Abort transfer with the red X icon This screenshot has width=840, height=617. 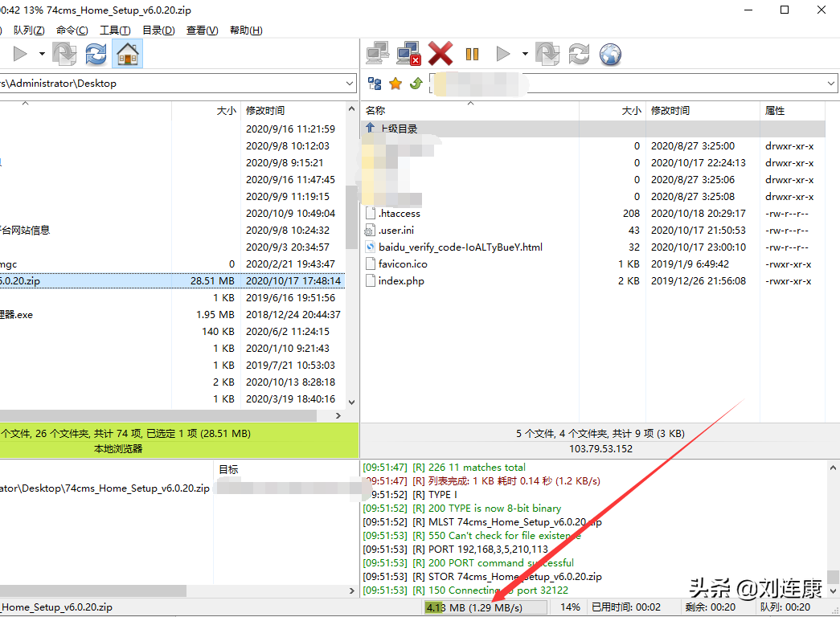440,55
